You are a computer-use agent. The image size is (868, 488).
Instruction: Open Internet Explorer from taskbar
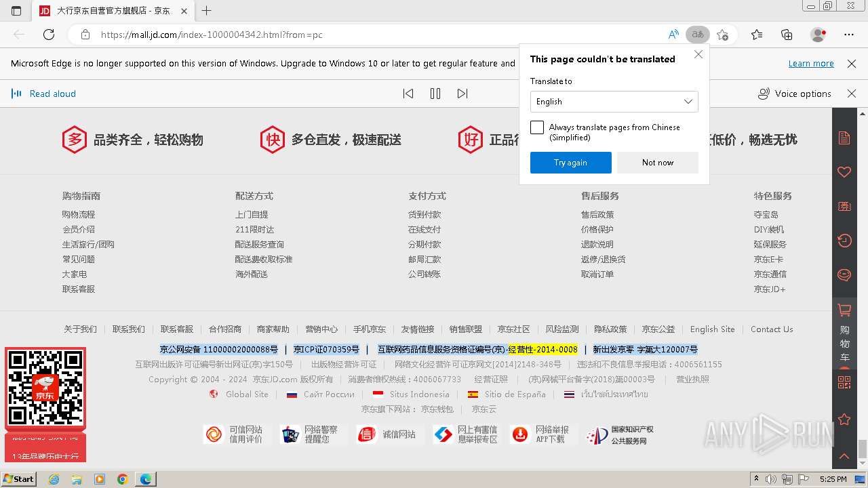pyautogui.click(x=54, y=479)
